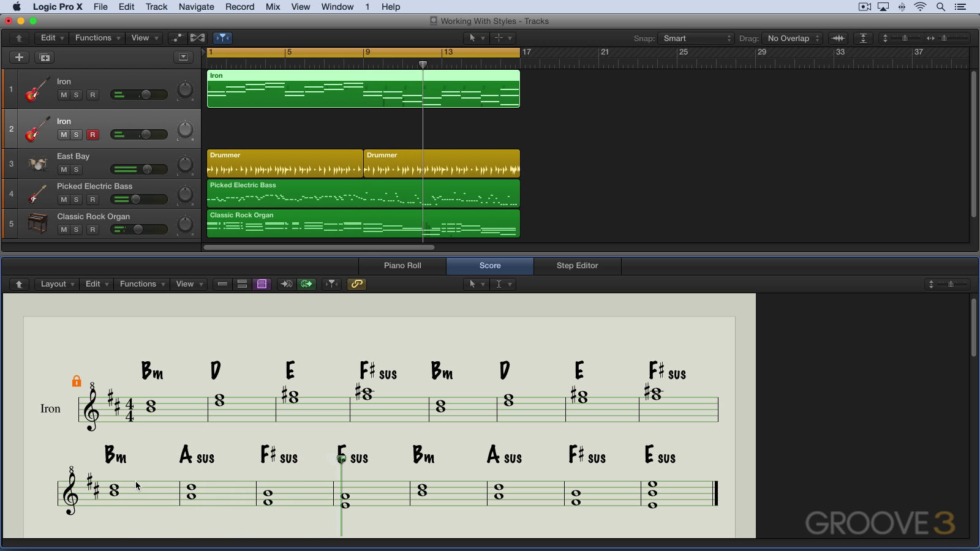Open the Track menu in menu bar
Viewport: 980px width, 551px height.
tap(156, 7)
